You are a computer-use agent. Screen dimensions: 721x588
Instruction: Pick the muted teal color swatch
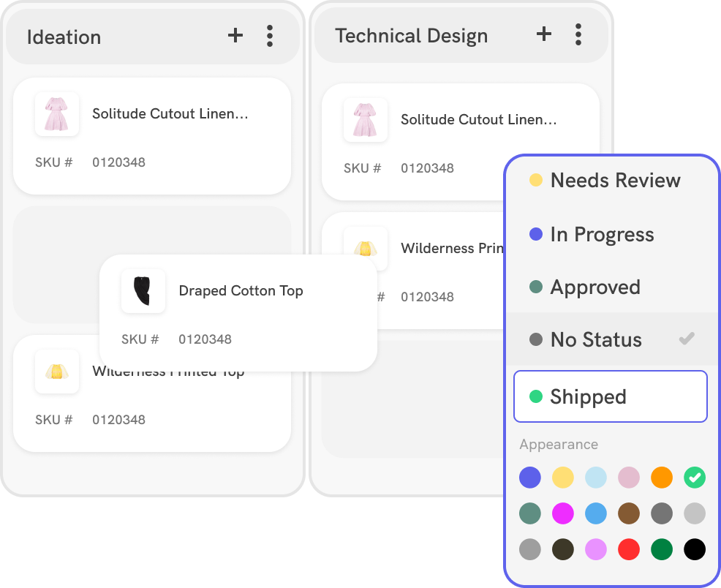(x=529, y=513)
